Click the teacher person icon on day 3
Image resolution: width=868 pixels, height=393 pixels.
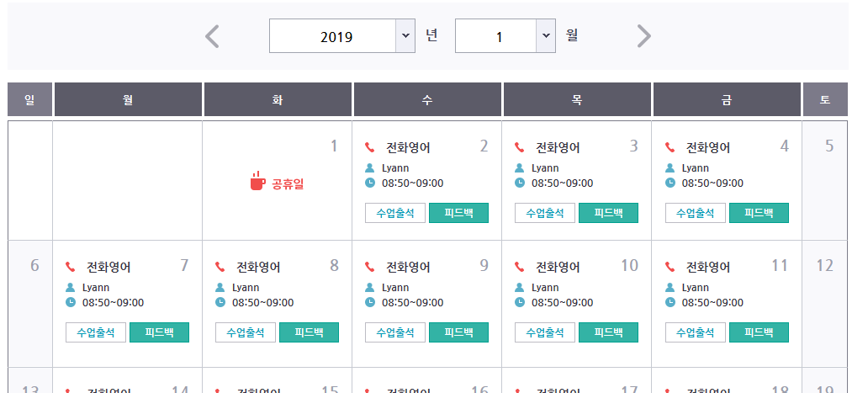point(520,167)
